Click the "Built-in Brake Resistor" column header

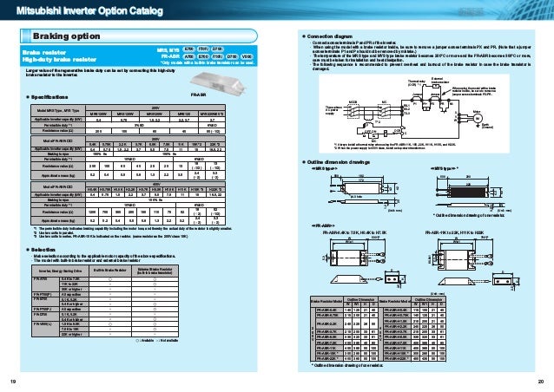pyautogui.click(x=110, y=271)
